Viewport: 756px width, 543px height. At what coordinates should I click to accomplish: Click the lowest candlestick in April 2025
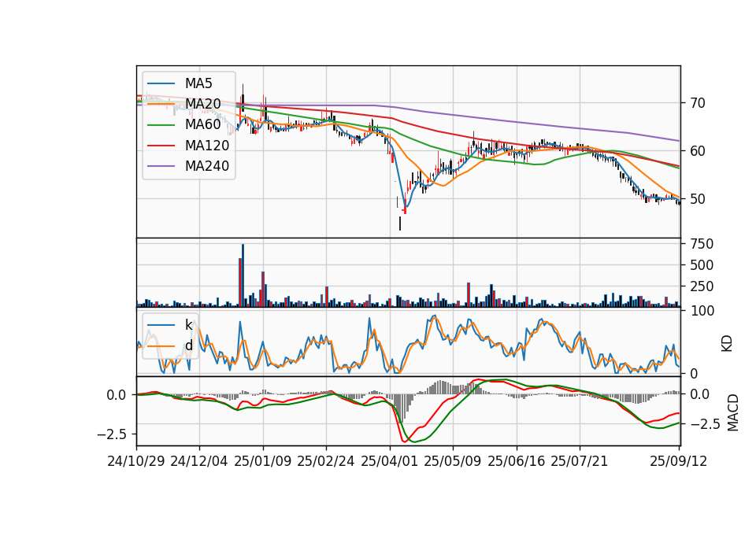tap(400, 223)
